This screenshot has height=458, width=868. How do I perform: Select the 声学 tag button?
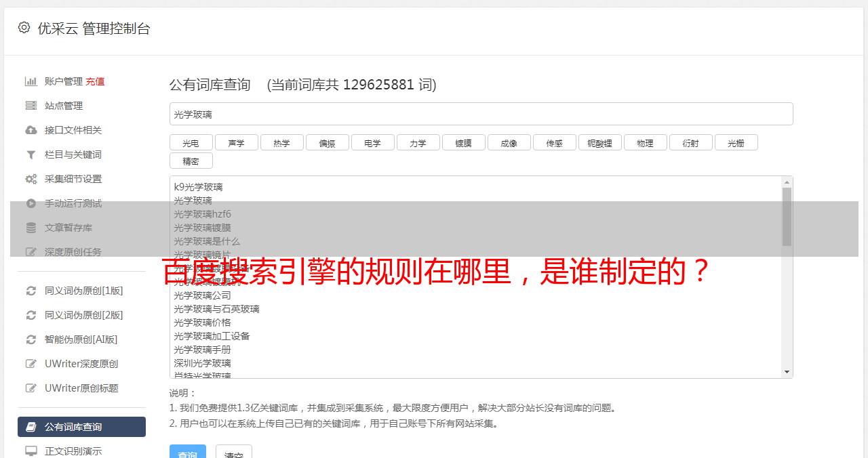click(236, 142)
